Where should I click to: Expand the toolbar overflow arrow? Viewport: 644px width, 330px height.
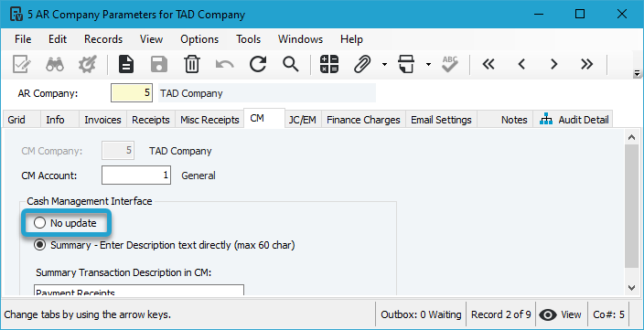coord(637,74)
